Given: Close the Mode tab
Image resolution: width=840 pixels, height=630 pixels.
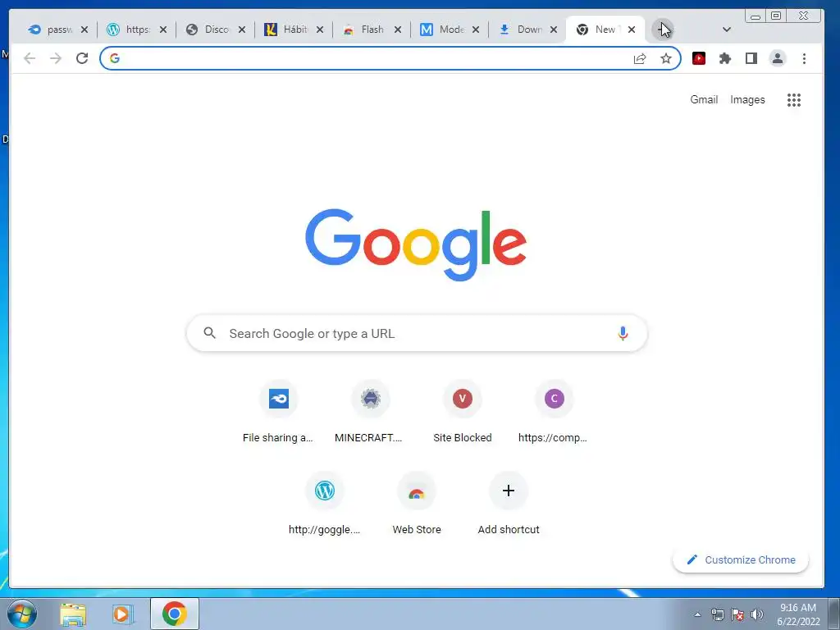Looking at the screenshot, I should 476,30.
